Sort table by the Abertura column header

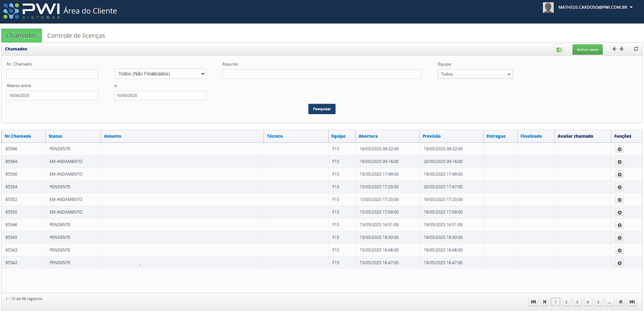[368, 136]
